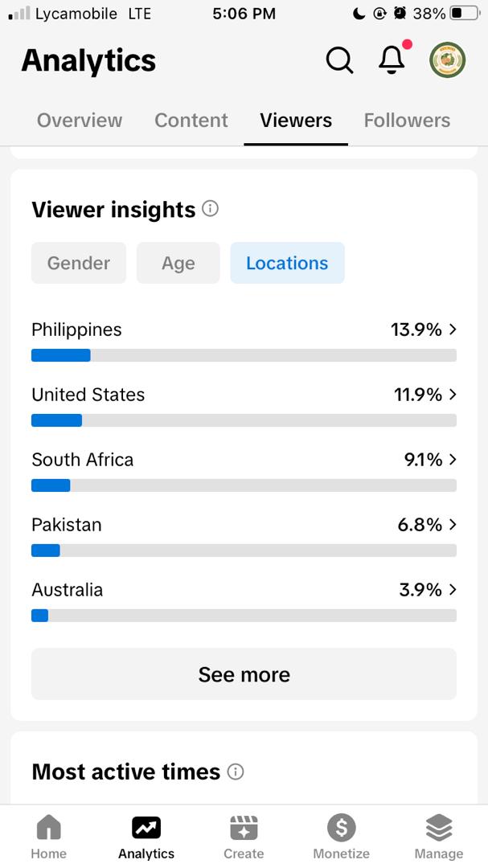This screenshot has height=868, width=488.
Task: Expand United States 11.9% chevron
Action: pyautogui.click(x=453, y=394)
